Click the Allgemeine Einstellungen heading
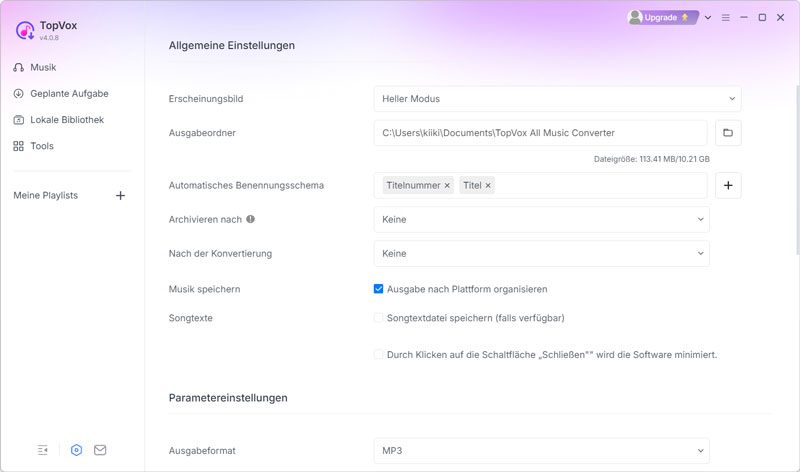This screenshot has height=472, width=800. pyautogui.click(x=232, y=45)
